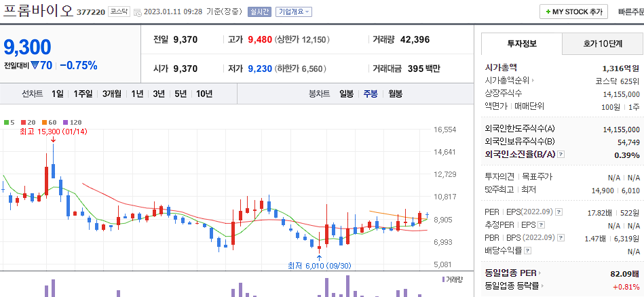Select the 주봉 candlestick chart
This screenshot has width=644, height=297.
[x=371, y=94]
